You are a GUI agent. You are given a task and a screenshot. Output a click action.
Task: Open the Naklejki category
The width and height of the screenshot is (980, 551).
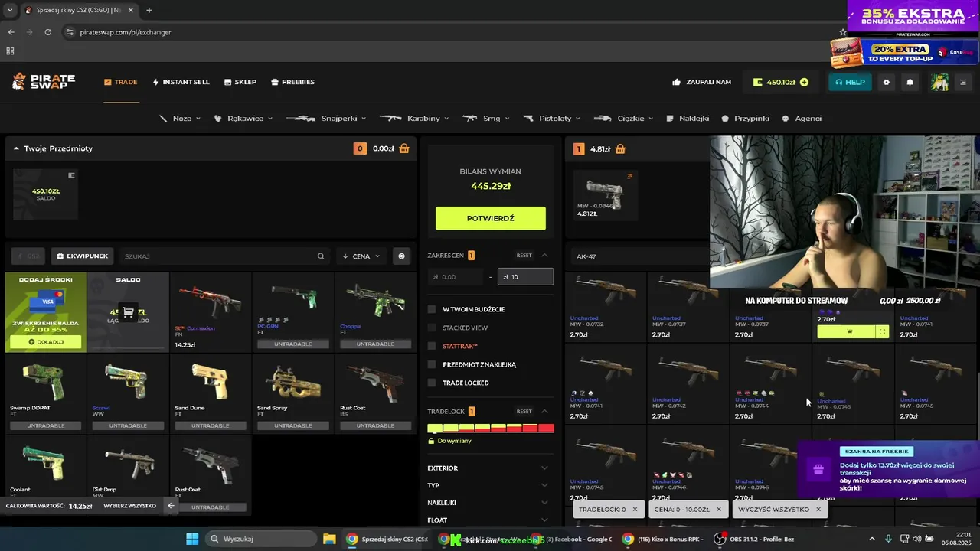click(x=688, y=119)
